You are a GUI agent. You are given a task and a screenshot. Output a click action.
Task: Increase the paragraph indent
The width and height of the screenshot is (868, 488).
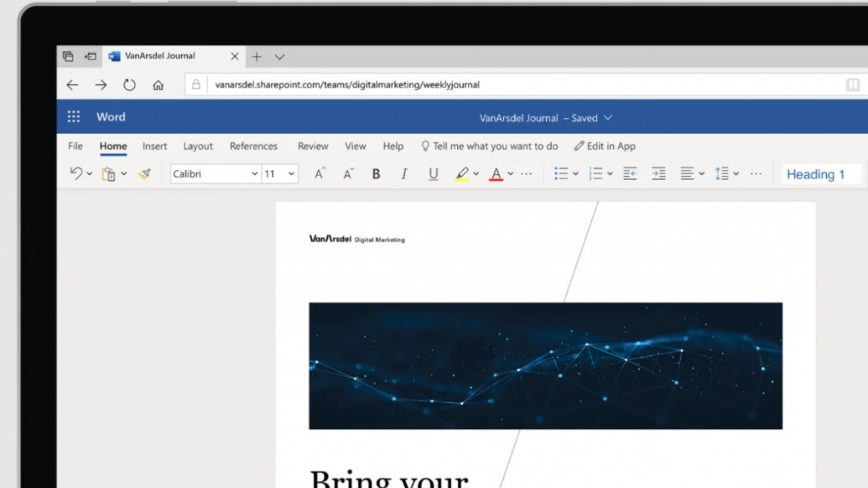(x=658, y=174)
